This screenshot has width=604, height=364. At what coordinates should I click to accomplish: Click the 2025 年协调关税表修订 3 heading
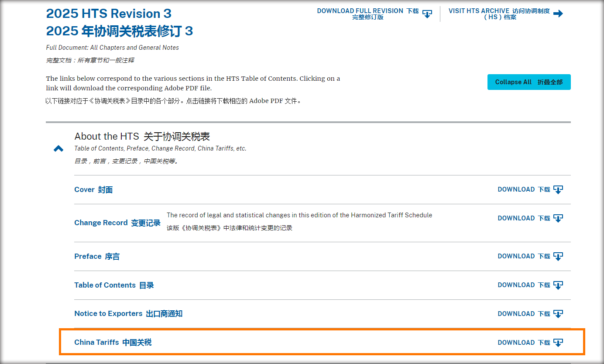pyautogui.click(x=120, y=31)
